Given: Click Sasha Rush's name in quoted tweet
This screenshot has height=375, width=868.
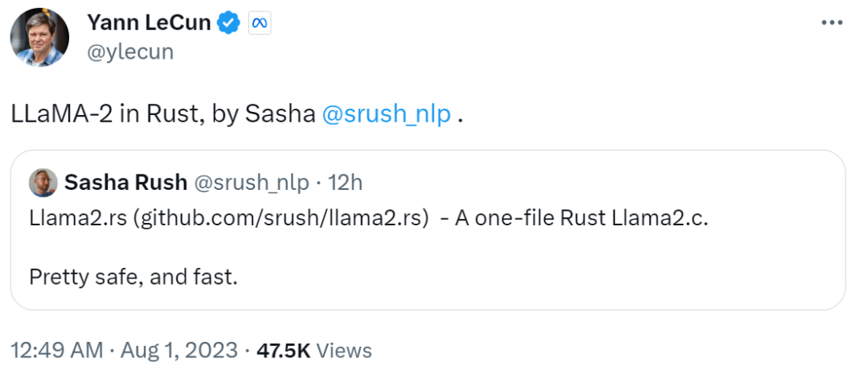Looking at the screenshot, I should click(x=125, y=183).
